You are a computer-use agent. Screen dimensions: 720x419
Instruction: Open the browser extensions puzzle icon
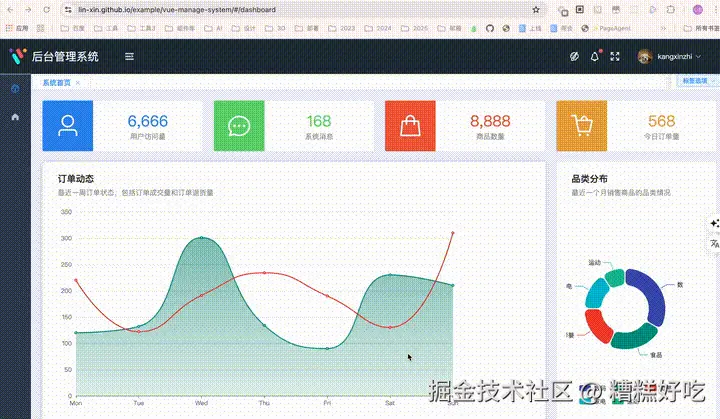click(671, 10)
